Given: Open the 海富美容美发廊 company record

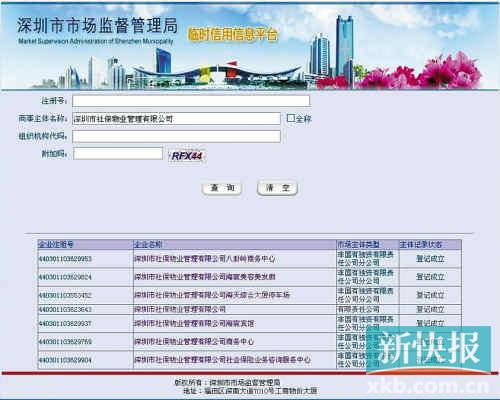Looking at the screenshot, I should pyautogui.click(x=205, y=277).
